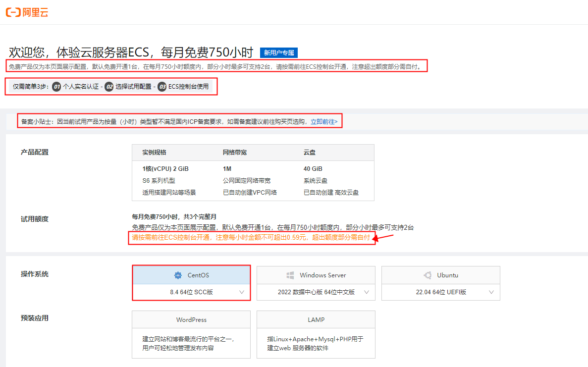Open the Aliyun logo in the header
The width and height of the screenshot is (588, 367).
tap(27, 12)
